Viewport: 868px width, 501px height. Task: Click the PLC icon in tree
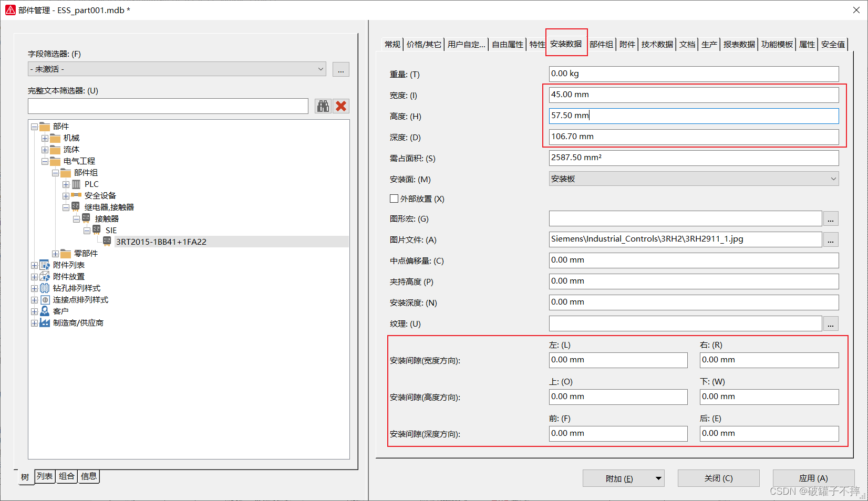point(76,184)
